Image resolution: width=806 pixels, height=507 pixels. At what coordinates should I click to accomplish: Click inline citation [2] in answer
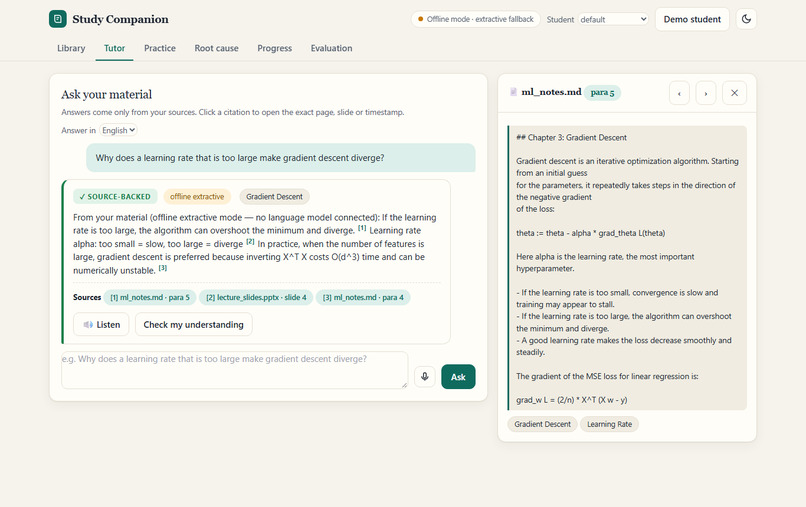[x=250, y=241]
